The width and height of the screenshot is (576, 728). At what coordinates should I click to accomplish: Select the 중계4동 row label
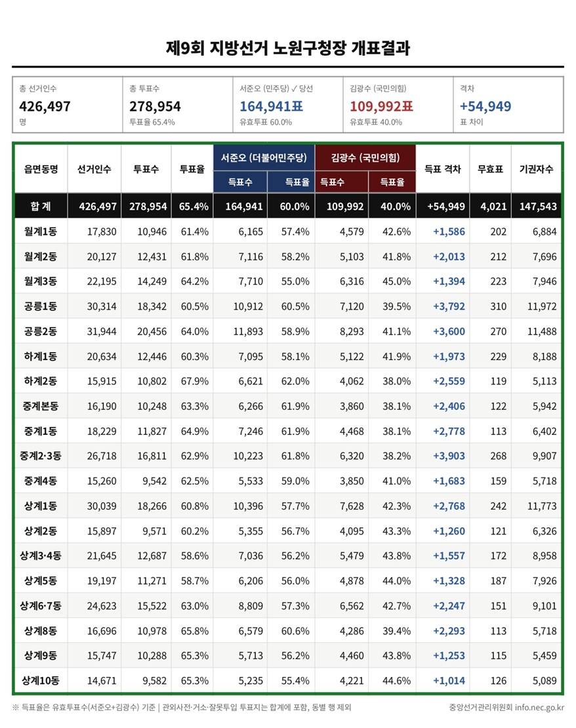click(x=41, y=481)
